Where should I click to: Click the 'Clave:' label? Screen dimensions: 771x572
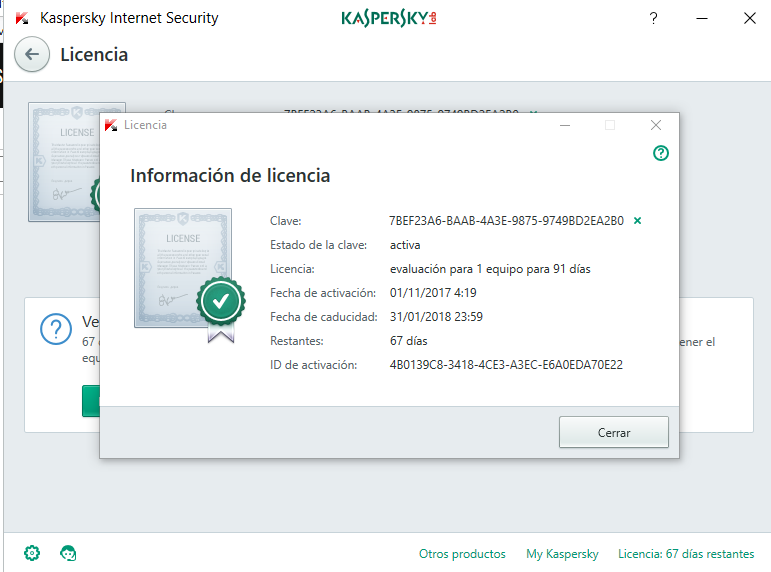[x=285, y=221]
